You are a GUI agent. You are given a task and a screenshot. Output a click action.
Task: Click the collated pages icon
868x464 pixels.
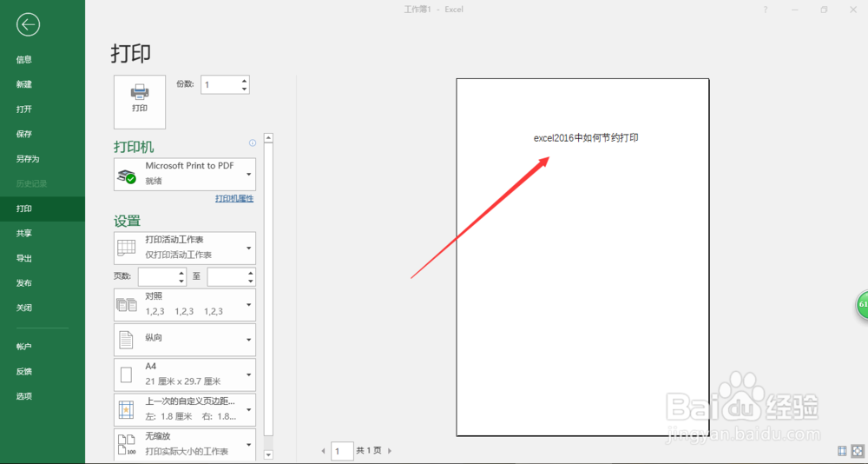pyautogui.click(x=126, y=304)
